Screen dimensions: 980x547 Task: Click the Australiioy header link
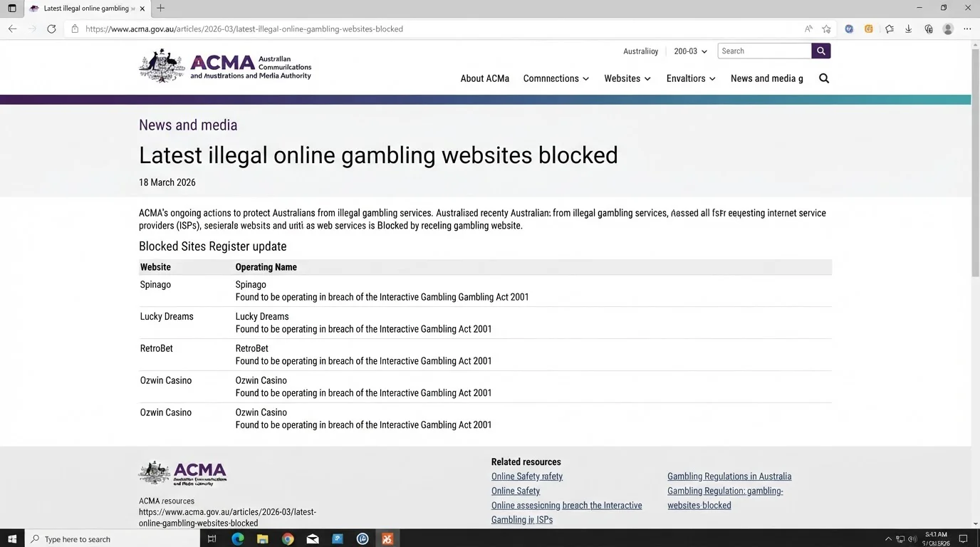(x=640, y=51)
